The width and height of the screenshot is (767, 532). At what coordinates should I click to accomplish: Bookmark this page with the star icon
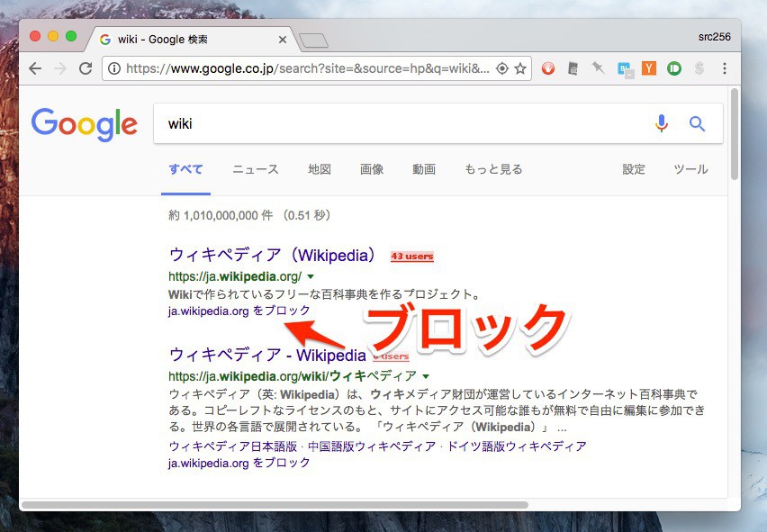click(520, 68)
